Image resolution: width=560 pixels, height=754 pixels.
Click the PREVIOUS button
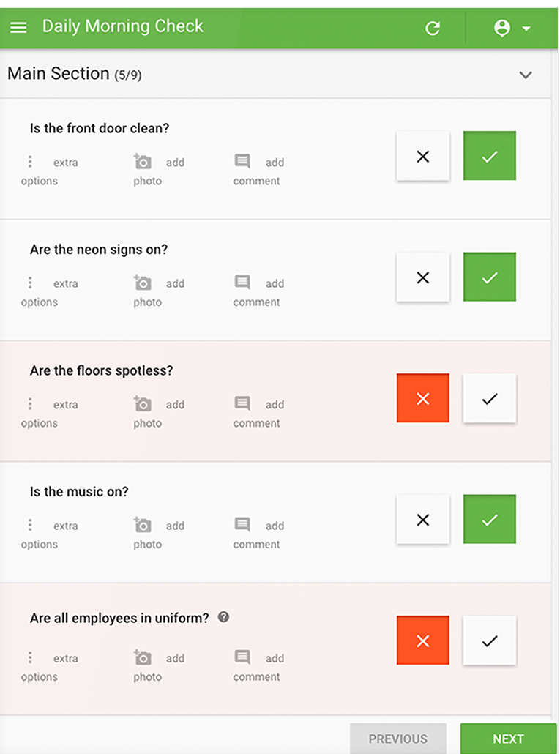(x=397, y=738)
